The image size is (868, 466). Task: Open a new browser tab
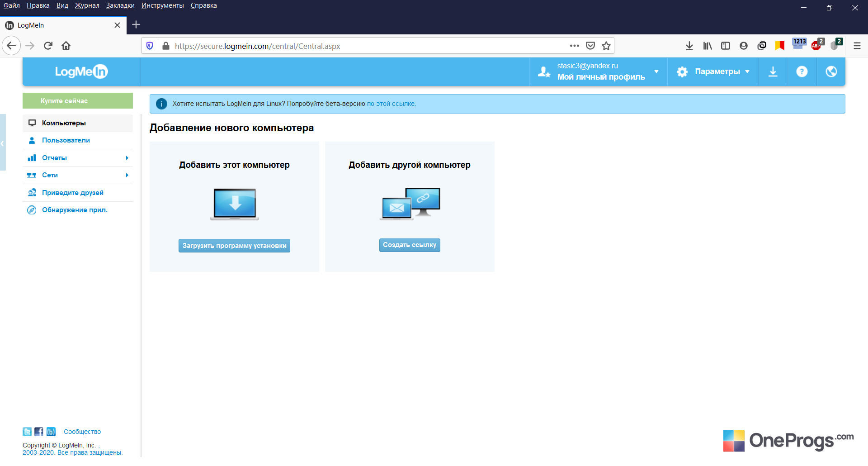tap(136, 25)
